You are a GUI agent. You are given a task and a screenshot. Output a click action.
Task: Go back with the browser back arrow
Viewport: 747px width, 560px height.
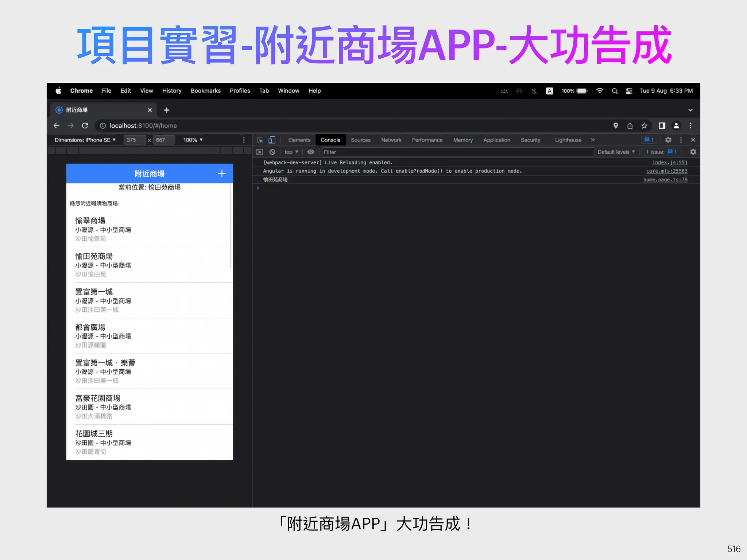(x=56, y=125)
